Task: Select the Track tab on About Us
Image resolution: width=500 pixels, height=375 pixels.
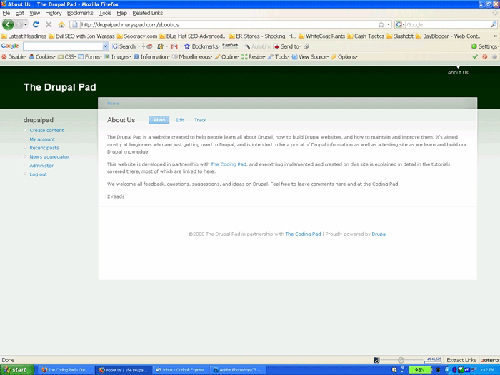Action: pos(200,120)
